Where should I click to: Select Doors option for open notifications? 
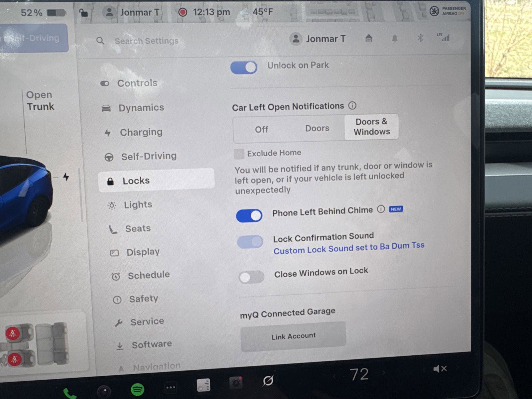317,128
